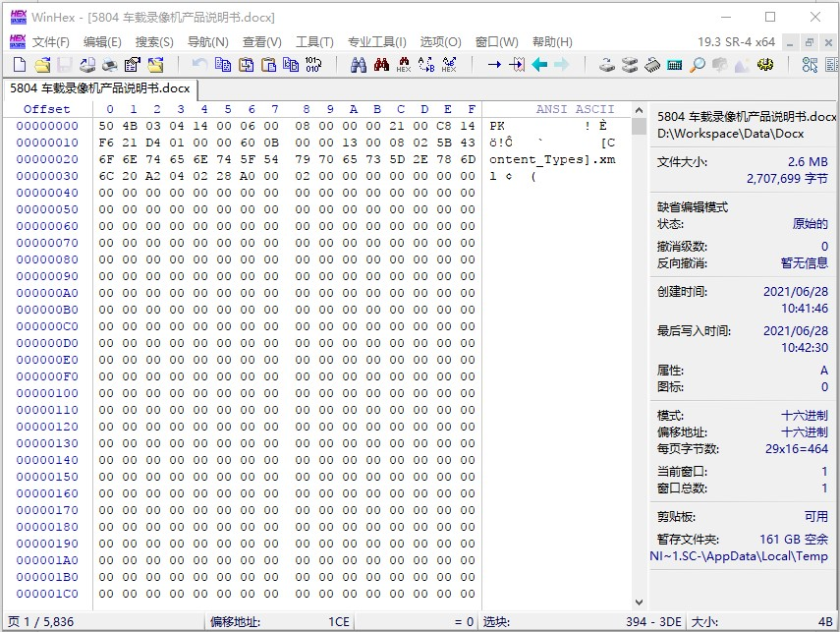Click the Copy block icon
Screen dimensions: 840x632
pyautogui.click(x=222, y=65)
